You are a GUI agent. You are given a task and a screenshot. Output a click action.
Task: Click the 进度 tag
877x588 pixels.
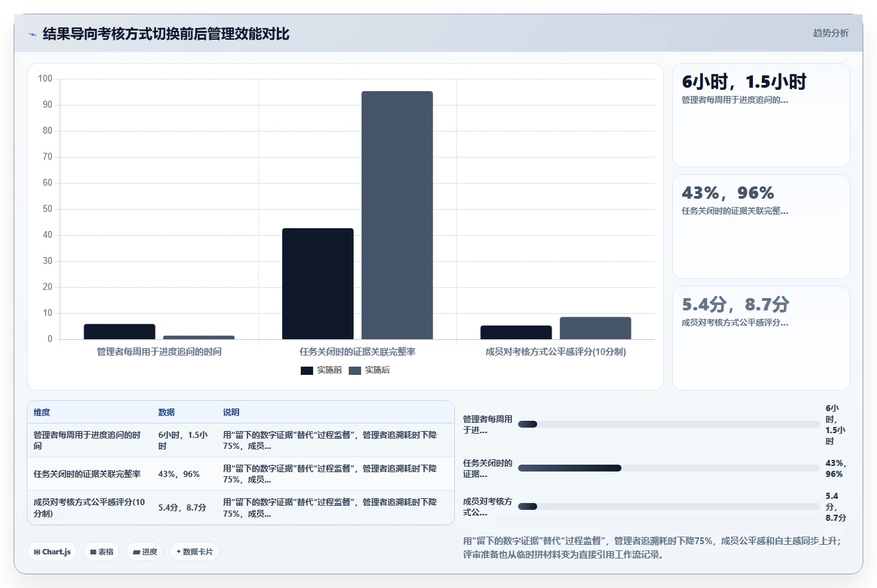click(145, 552)
